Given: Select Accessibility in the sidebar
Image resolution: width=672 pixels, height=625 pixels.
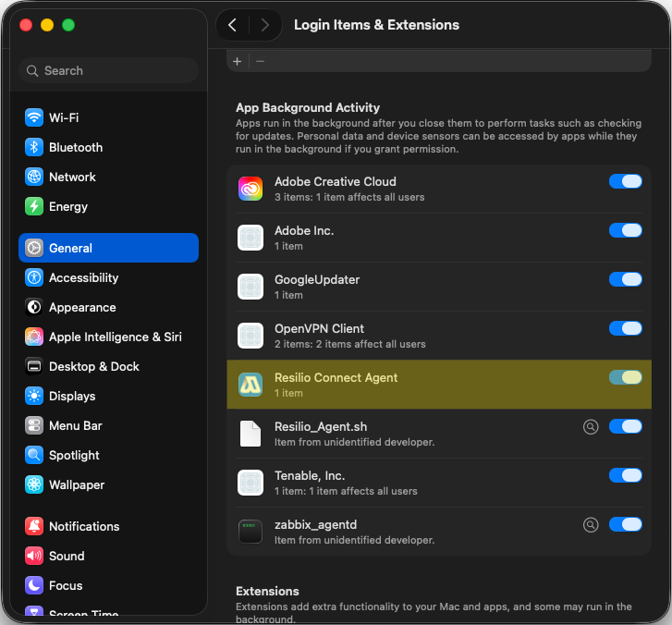Looking at the screenshot, I should click(x=108, y=277).
